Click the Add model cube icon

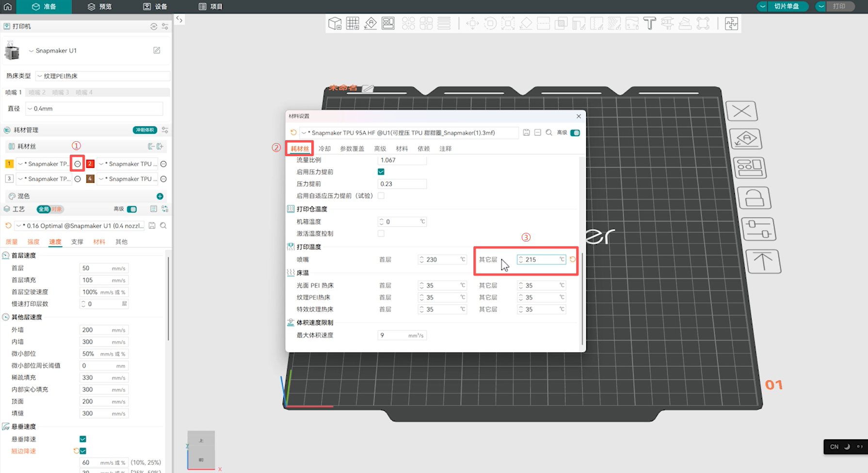335,23
